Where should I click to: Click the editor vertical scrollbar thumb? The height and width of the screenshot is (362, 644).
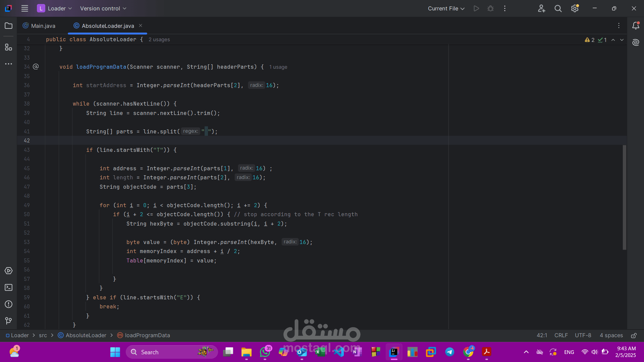624,197
